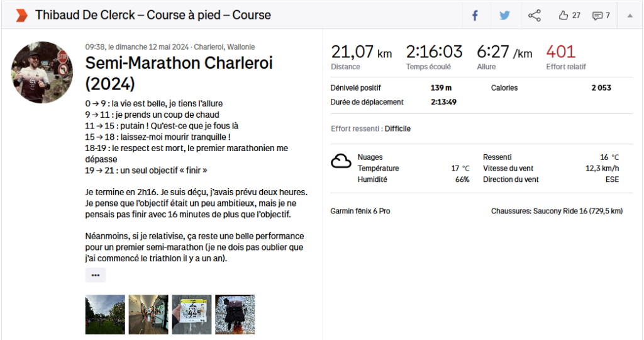Open Thibaud De Clerck's profile picture
The width and height of the screenshot is (644, 340).
[38, 72]
